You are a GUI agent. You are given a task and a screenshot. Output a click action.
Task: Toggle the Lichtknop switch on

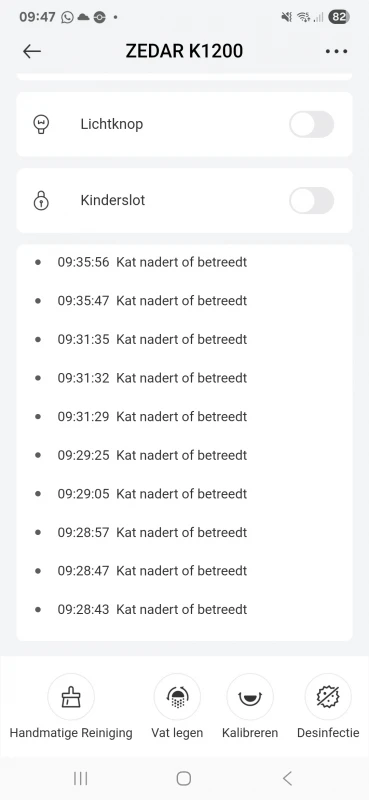312,124
